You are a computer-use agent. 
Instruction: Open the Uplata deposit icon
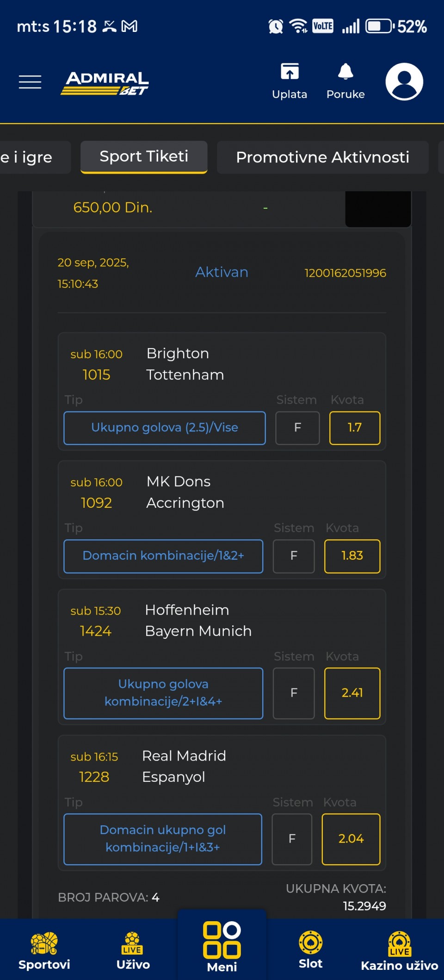pyautogui.click(x=290, y=81)
